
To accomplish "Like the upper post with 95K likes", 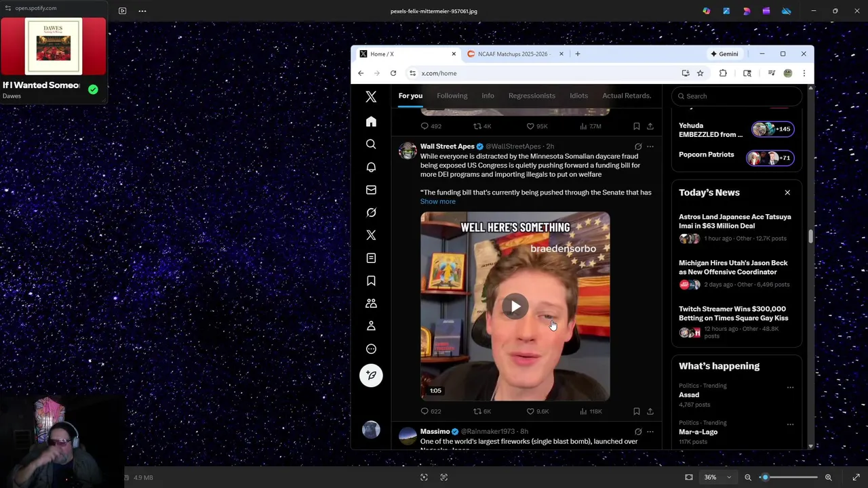I will 537,126.
